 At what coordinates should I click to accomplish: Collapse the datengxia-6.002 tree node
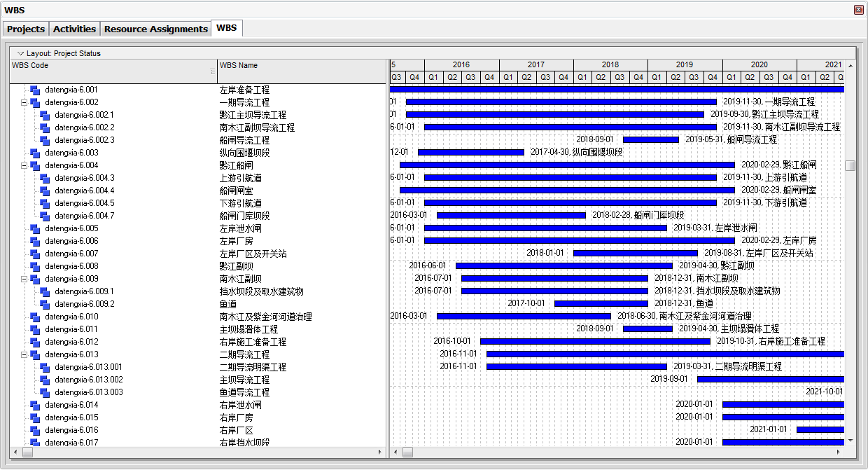click(x=24, y=102)
